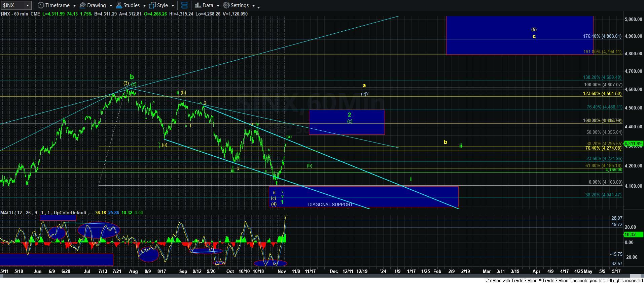The height and width of the screenshot is (283, 644).
Task: Click the Drawing pencil icon
Action: [x=82, y=5]
